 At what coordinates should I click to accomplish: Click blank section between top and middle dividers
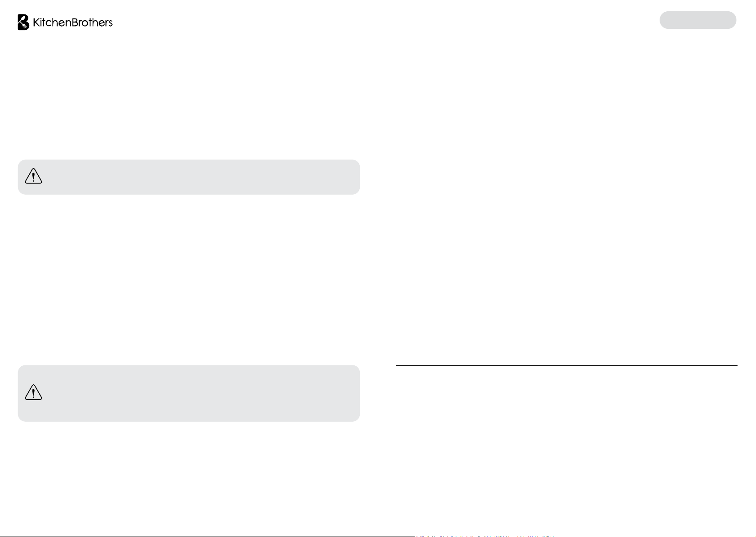(566, 138)
